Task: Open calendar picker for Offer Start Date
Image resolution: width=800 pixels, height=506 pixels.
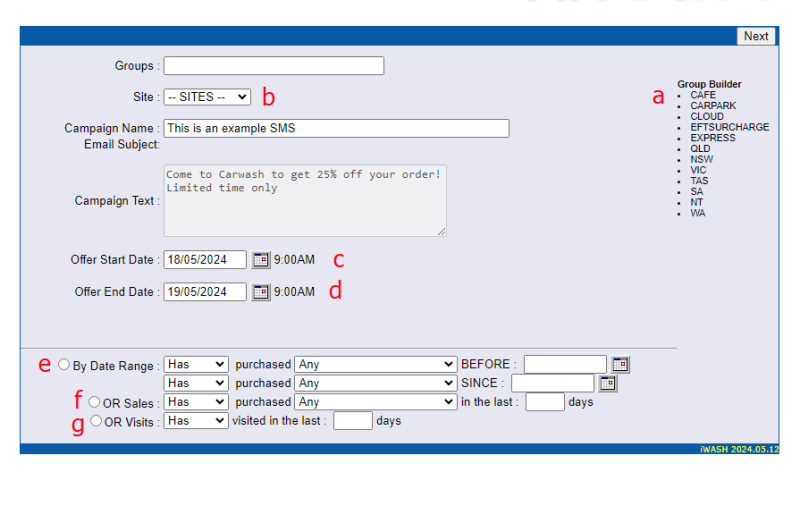Action: coord(261,260)
